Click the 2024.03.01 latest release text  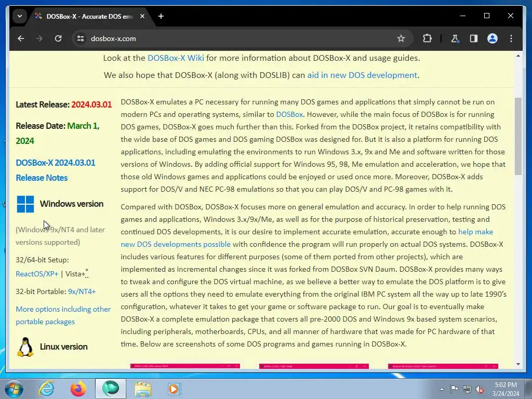pos(91,104)
